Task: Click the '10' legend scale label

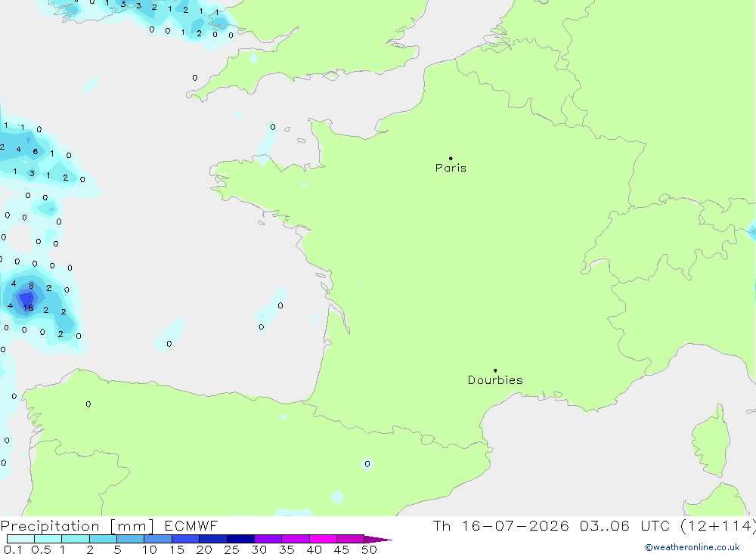Action: [150, 549]
